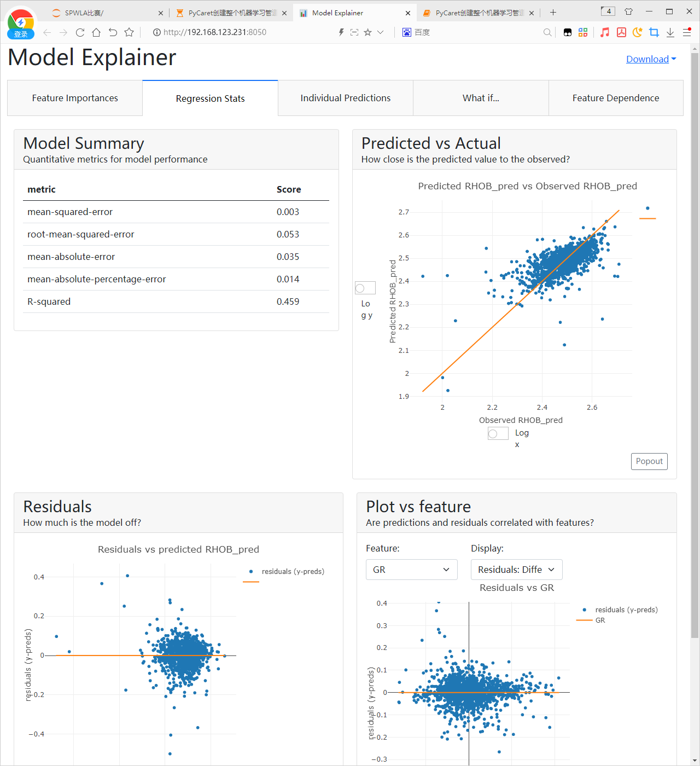The width and height of the screenshot is (700, 766).
Task: Reload the page with the refresh icon
Action: tap(80, 33)
